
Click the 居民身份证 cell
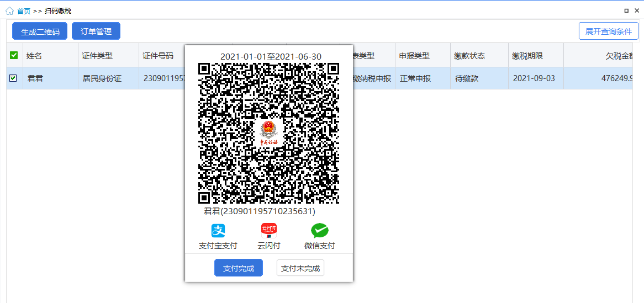click(108, 78)
